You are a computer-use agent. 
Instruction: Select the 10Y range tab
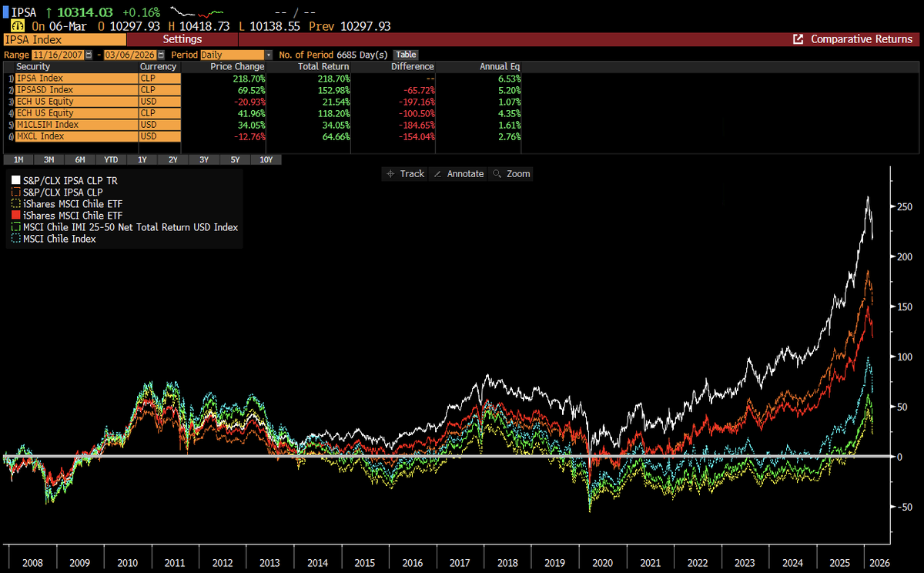[x=266, y=160]
